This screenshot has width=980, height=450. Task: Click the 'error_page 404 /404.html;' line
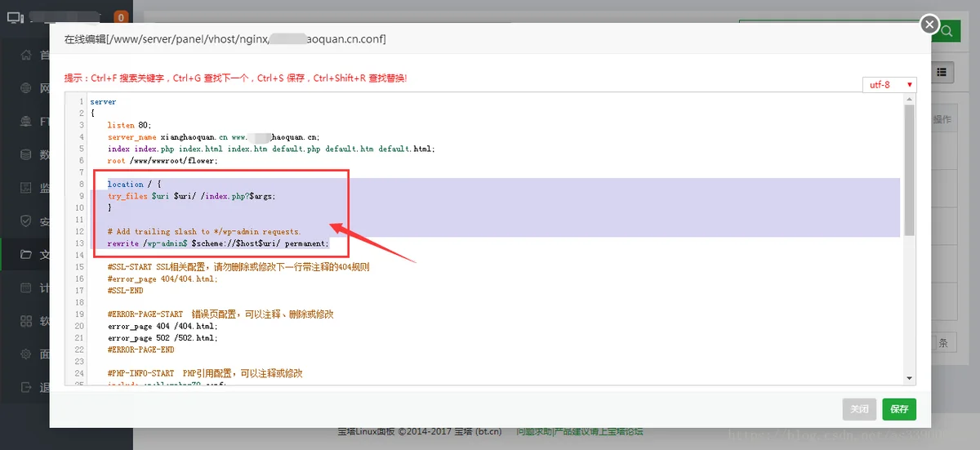[163, 326]
